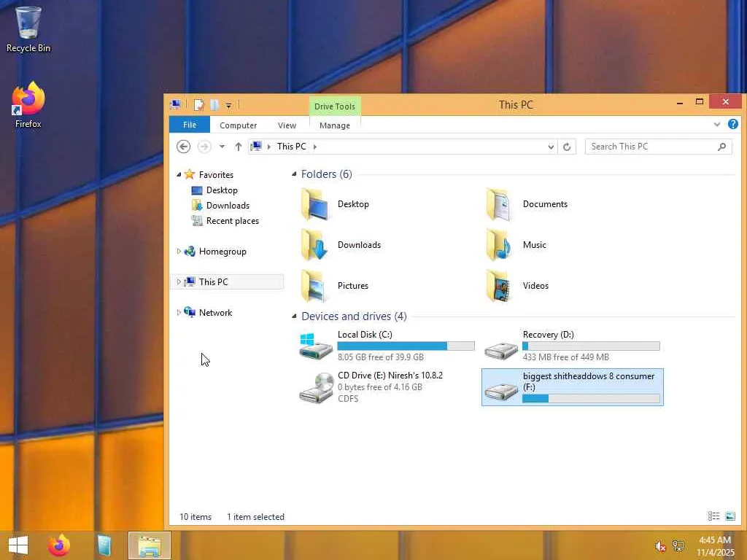This screenshot has width=747, height=560.
Task: Collapse the Devices and drives group
Action: pyautogui.click(x=295, y=316)
